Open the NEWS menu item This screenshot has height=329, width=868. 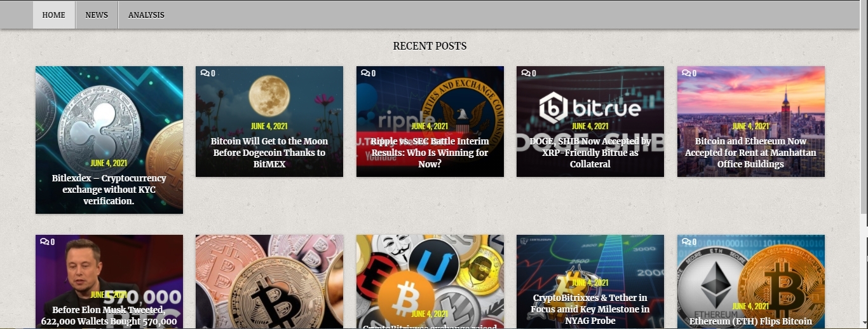coord(97,15)
